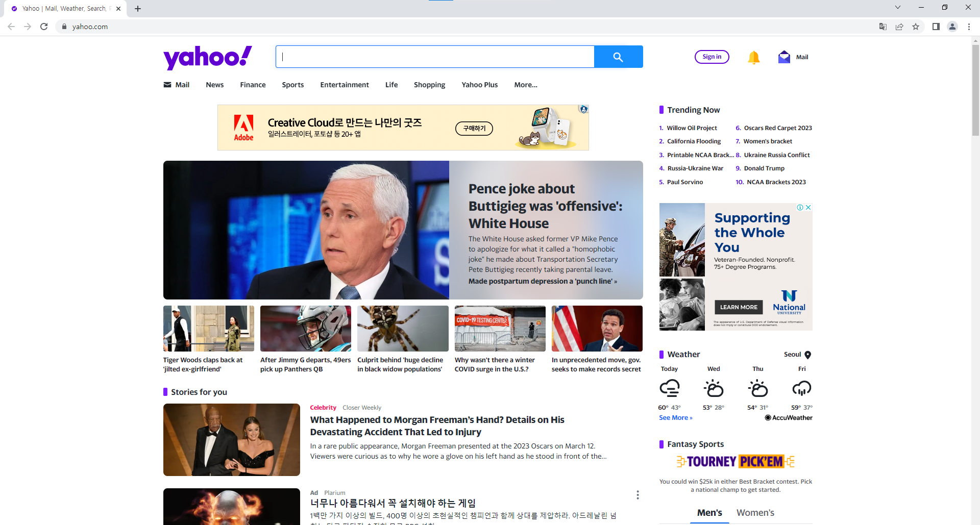This screenshot has height=525, width=980.
Task: Click in the Yahoo search input field
Action: 435,57
